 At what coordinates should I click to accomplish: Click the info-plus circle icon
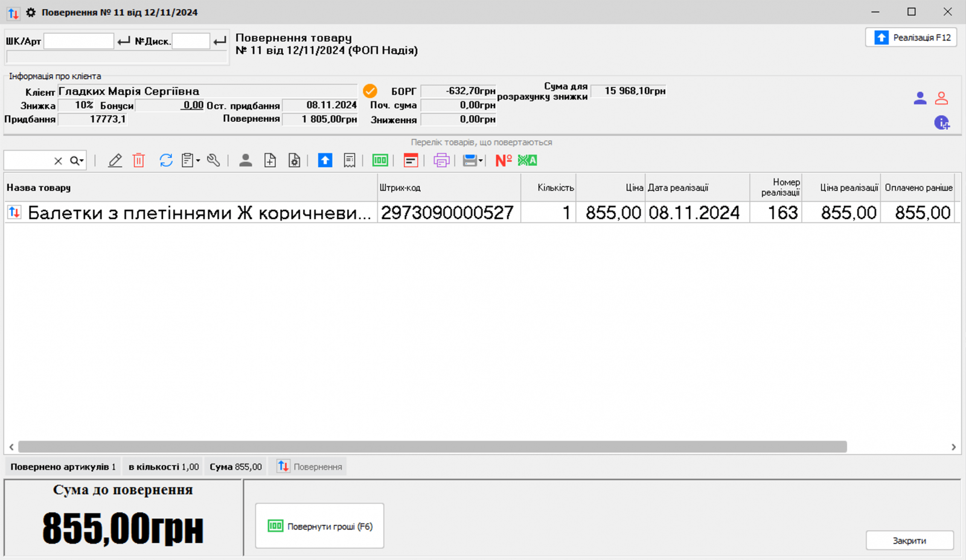click(942, 123)
